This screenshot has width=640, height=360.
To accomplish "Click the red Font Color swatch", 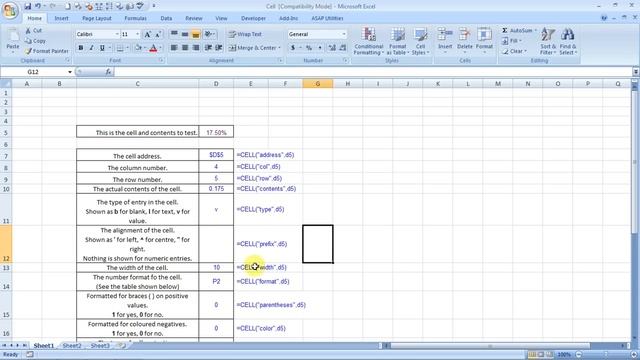I will 153,48.
